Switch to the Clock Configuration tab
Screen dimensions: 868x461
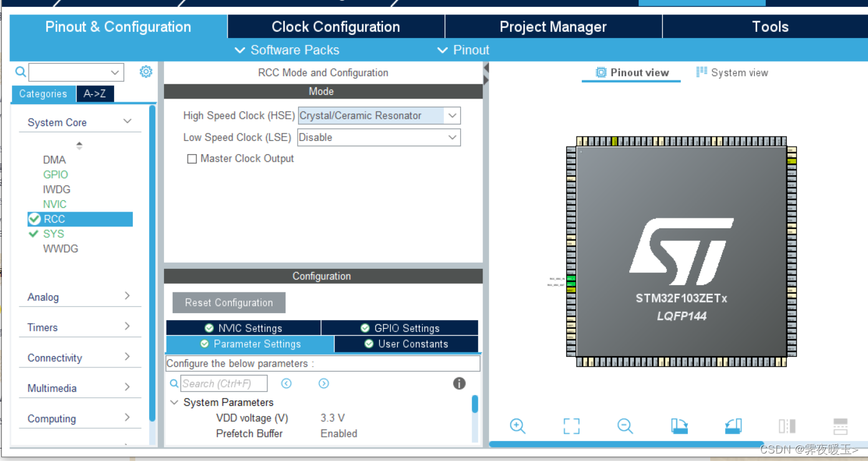pyautogui.click(x=335, y=27)
